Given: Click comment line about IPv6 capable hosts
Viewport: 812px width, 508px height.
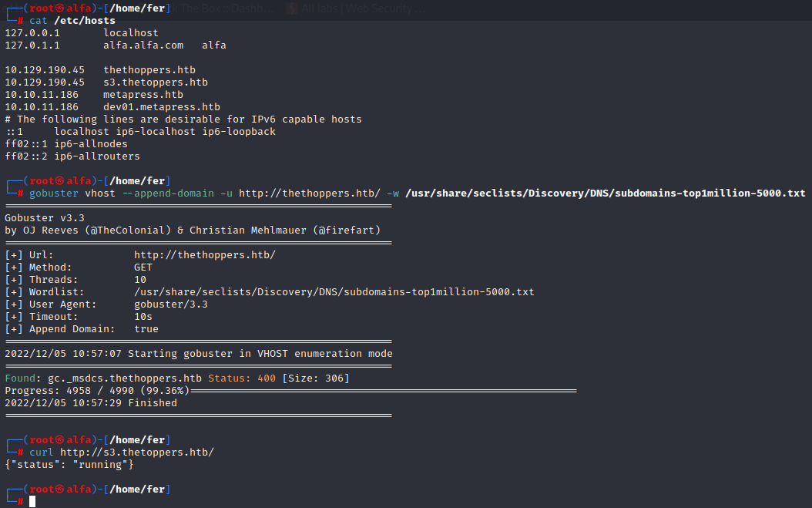Looking at the screenshot, I should 183,119.
